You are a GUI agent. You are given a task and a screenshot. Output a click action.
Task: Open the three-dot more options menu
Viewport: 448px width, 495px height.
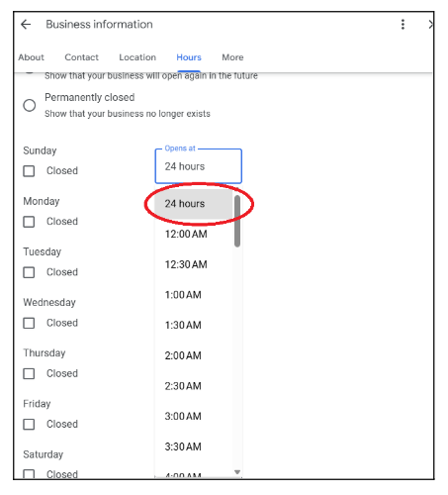point(403,25)
